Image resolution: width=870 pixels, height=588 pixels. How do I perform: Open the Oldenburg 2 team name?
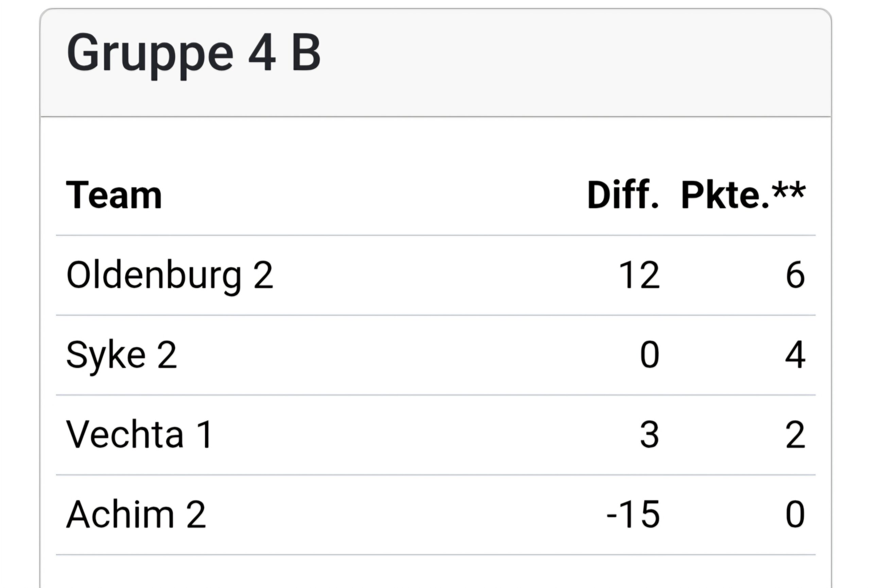(x=170, y=275)
